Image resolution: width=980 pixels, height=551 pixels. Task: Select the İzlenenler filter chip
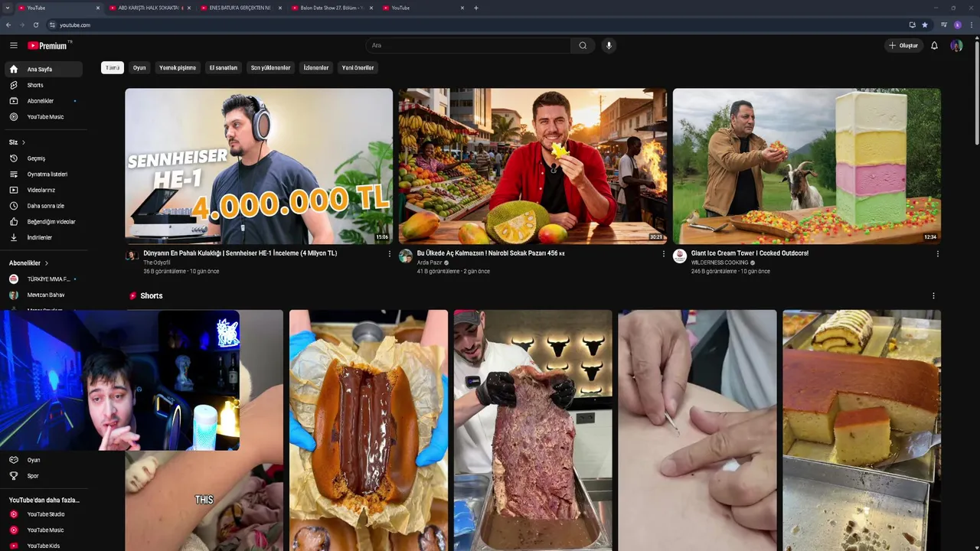pyautogui.click(x=316, y=67)
